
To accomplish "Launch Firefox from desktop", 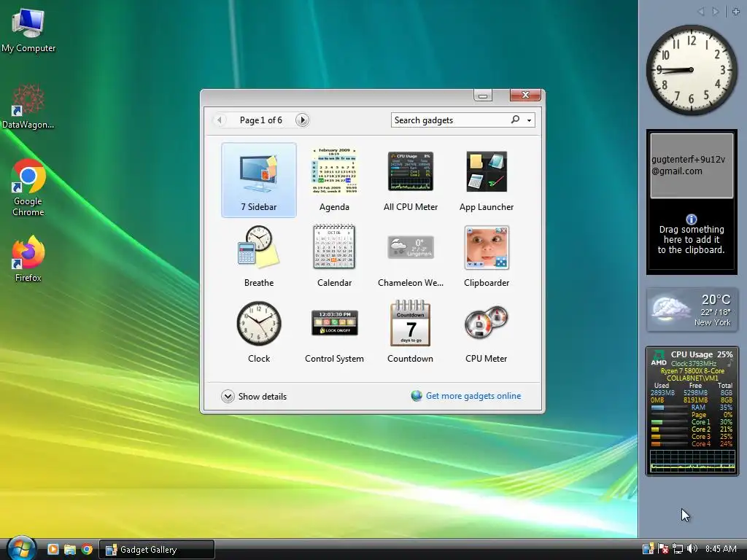I will (x=28, y=259).
